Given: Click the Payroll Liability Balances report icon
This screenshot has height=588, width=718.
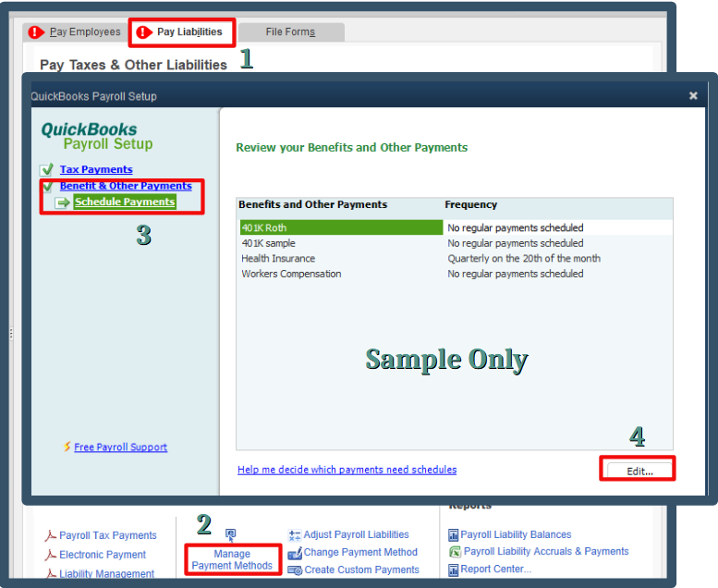Looking at the screenshot, I should (453, 534).
